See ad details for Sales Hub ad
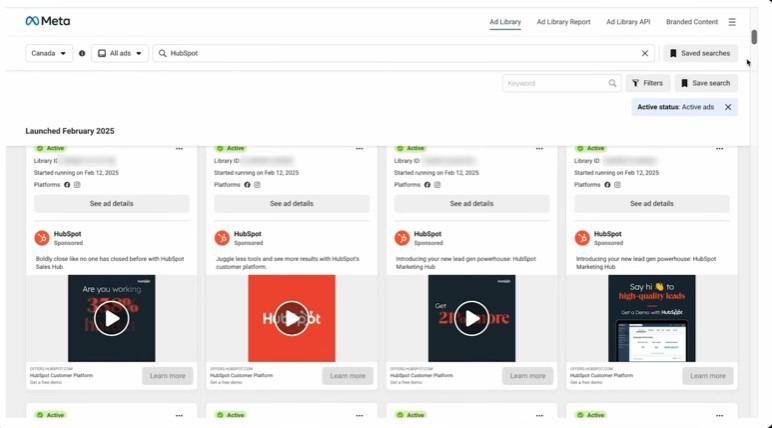772x428 pixels. [x=112, y=203]
